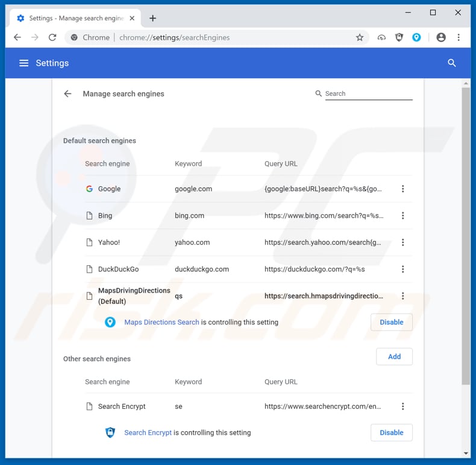This screenshot has height=465, width=476.
Task: Focus the search engines Search field
Action: (x=369, y=93)
